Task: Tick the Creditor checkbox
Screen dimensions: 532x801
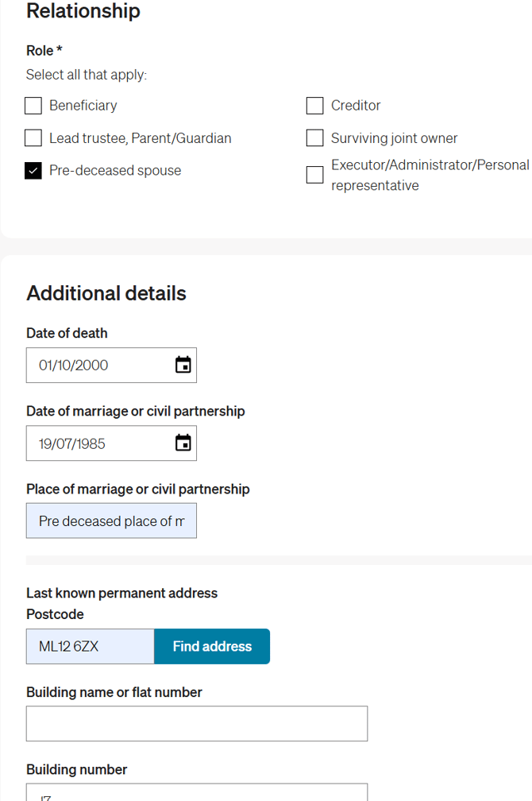Action: point(315,106)
